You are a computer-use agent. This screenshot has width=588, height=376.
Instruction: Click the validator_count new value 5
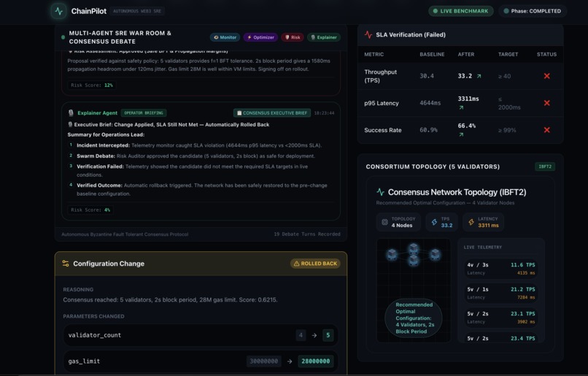pos(328,335)
